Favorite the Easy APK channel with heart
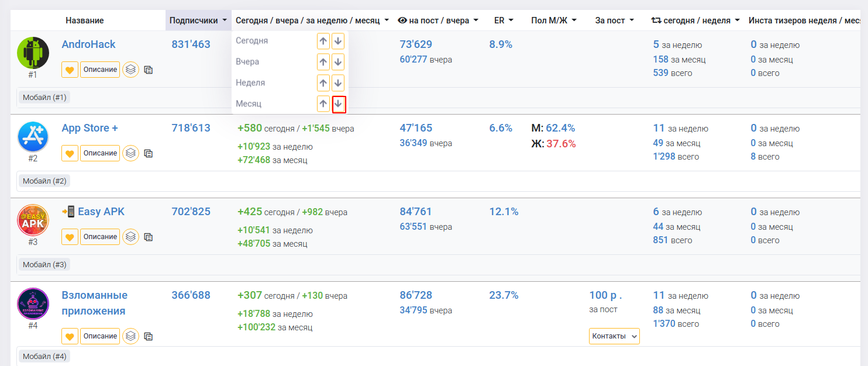 coord(70,237)
